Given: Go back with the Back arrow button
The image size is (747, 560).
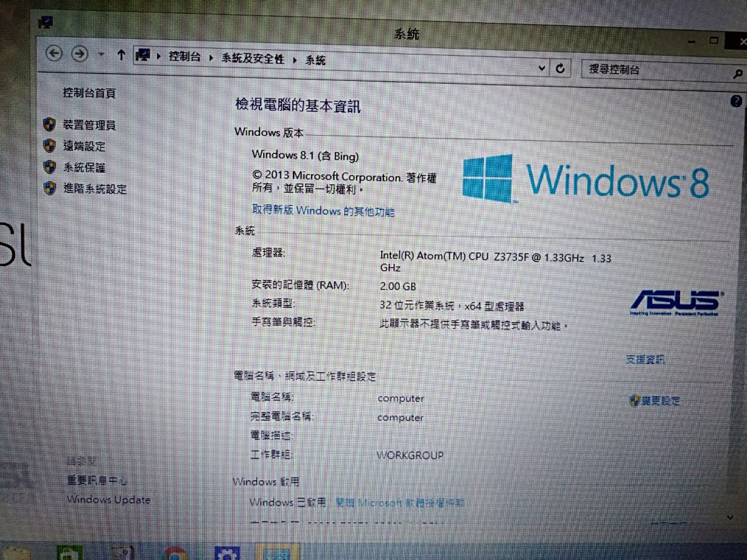Looking at the screenshot, I should tap(54, 54).
